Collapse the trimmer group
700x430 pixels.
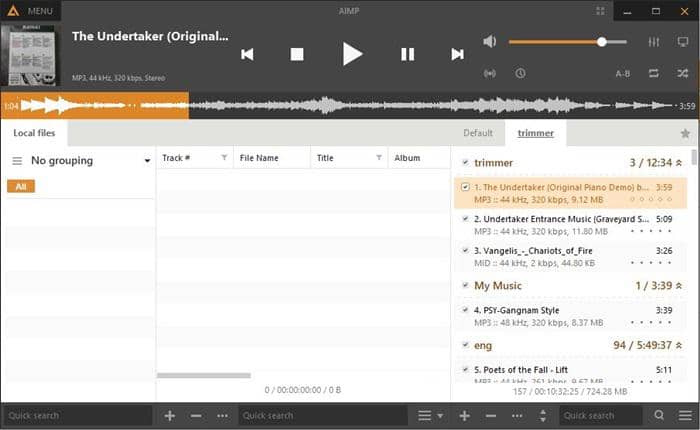pyautogui.click(x=679, y=163)
